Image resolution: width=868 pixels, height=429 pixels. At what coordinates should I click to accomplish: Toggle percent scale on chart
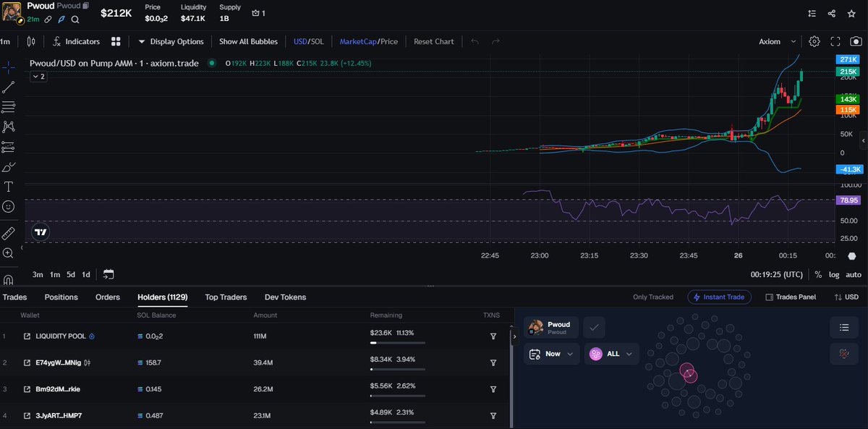[x=818, y=274]
